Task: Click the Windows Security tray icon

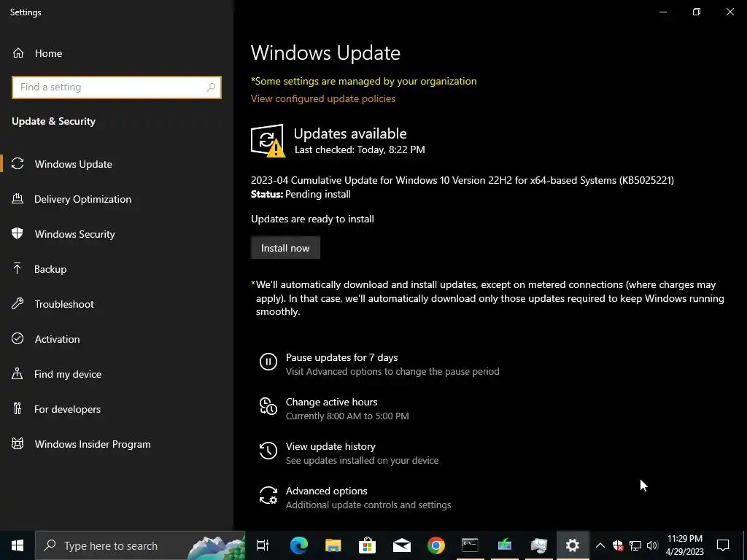Action: (618, 545)
